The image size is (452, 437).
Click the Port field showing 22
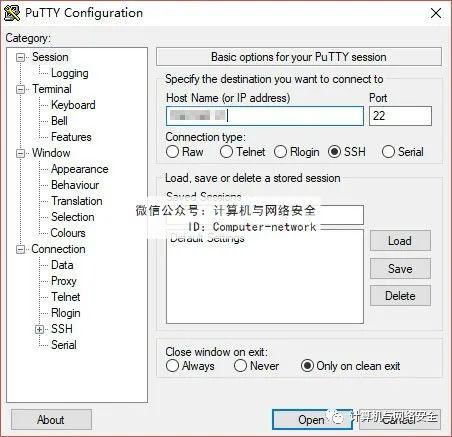[x=400, y=116]
